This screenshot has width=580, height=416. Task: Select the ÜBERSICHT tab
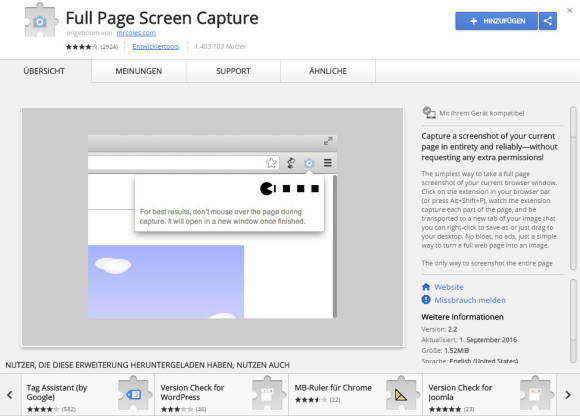(x=44, y=71)
